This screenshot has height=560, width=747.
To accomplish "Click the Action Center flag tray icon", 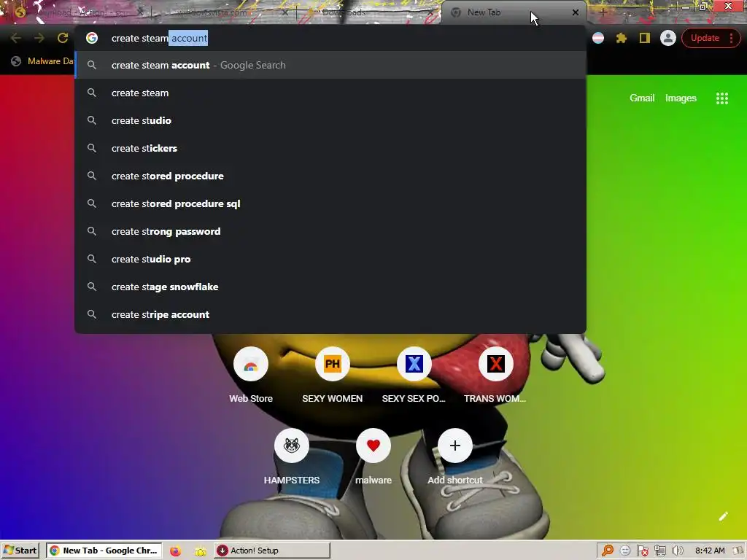I will click(x=642, y=551).
